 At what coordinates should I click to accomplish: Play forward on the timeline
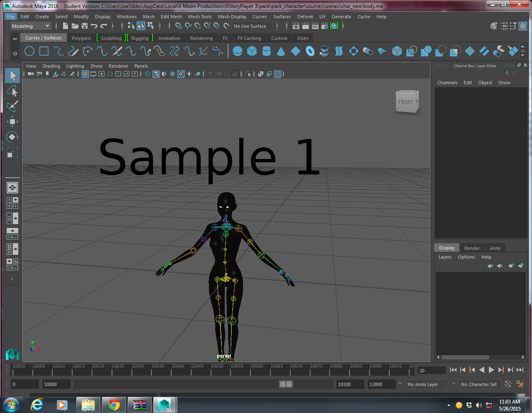491,370
